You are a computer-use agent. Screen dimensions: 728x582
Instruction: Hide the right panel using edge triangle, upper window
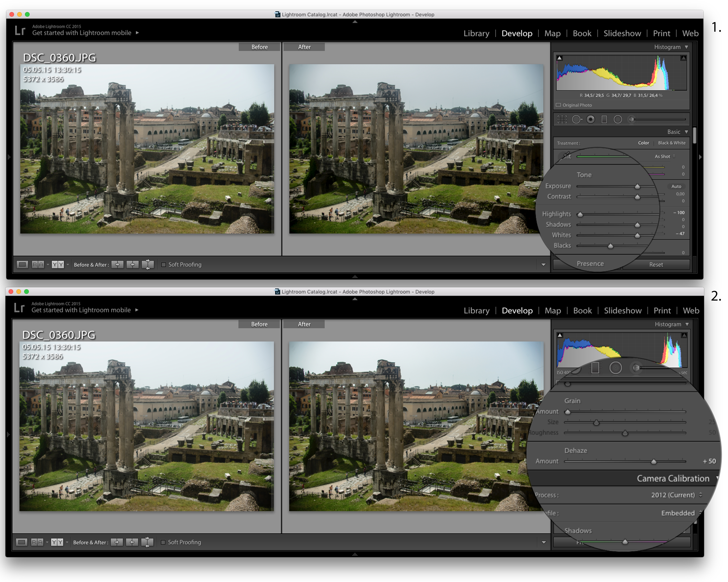point(700,157)
